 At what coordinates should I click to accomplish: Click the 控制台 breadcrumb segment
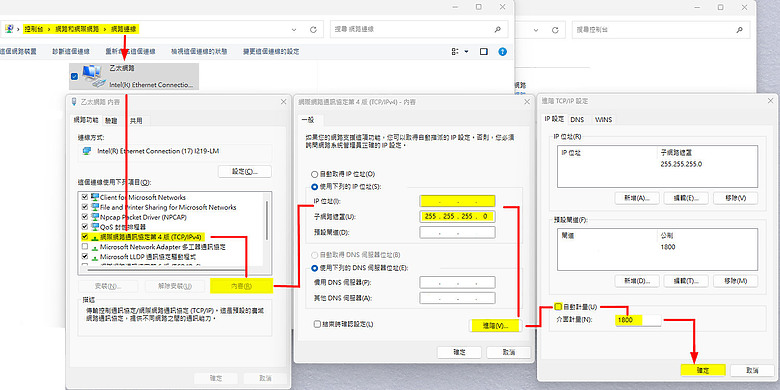(33, 29)
